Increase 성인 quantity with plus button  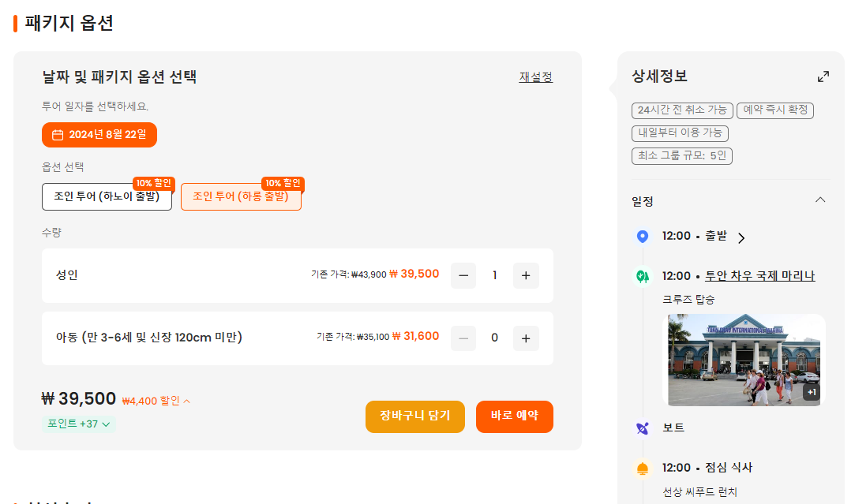(x=526, y=276)
